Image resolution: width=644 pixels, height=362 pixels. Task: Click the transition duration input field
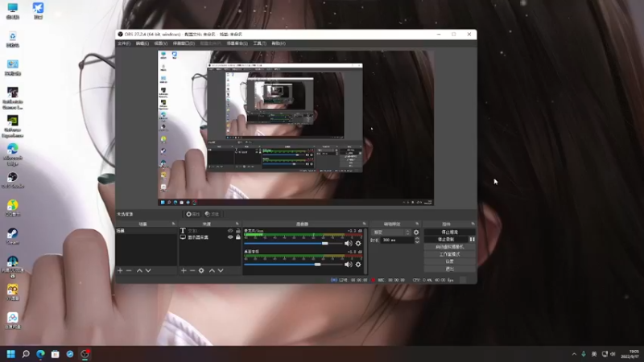396,240
